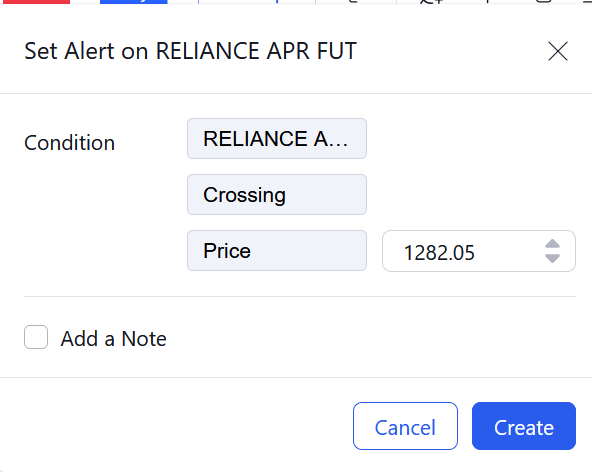Decrease alert price with down arrow

[x=552, y=258]
